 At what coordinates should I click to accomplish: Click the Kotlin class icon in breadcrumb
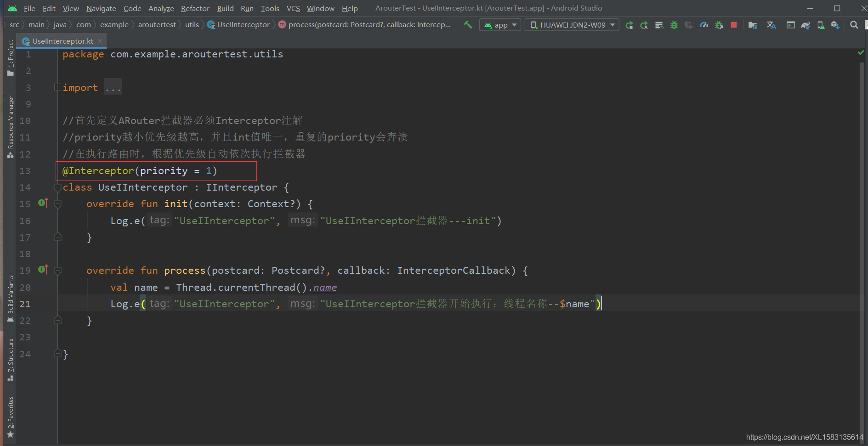(x=211, y=25)
